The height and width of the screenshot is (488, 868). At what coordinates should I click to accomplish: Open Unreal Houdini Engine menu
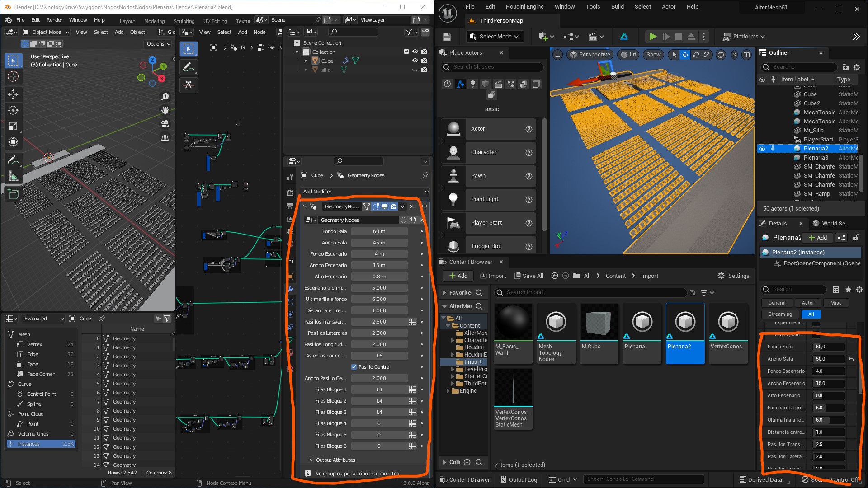click(x=524, y=7)
